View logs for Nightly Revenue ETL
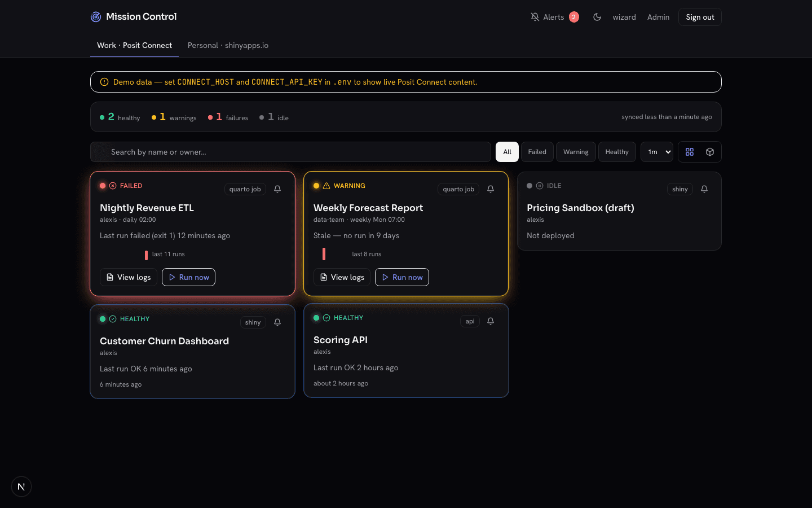The width and height of the screenshot is (812, 508). coord(129,277)
